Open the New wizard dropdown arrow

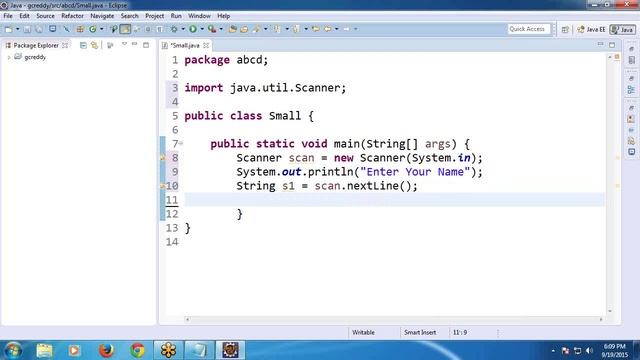[x=18, y=29]
